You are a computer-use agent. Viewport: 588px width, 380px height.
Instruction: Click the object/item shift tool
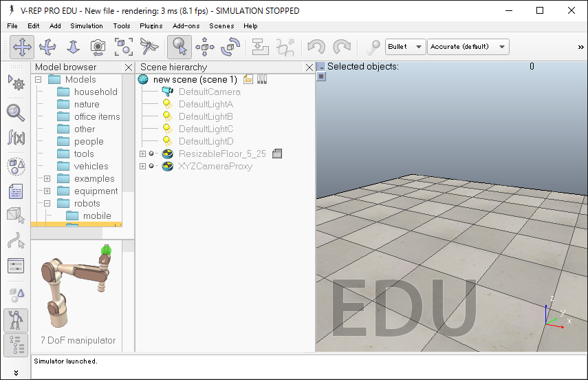coord(205,47)
